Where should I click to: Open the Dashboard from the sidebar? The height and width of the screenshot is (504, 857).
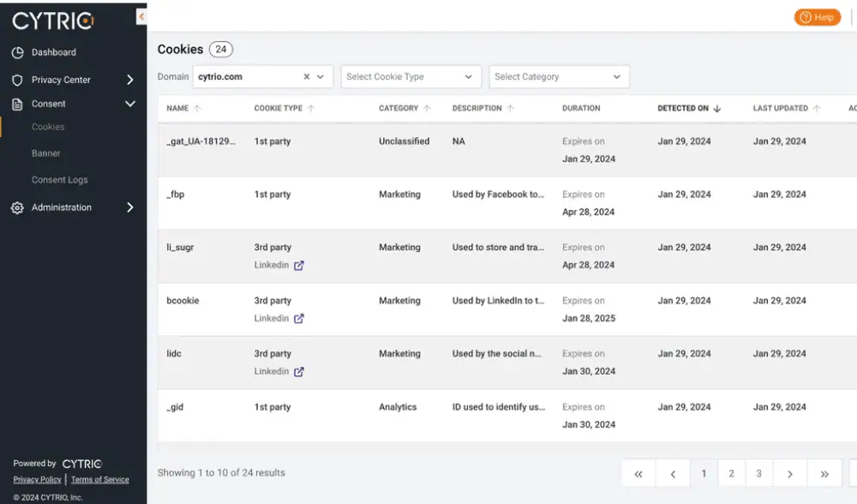[53, 52]
